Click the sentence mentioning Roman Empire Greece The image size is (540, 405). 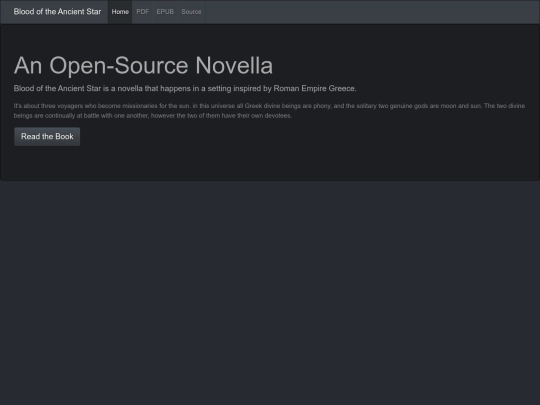point(185,89)
